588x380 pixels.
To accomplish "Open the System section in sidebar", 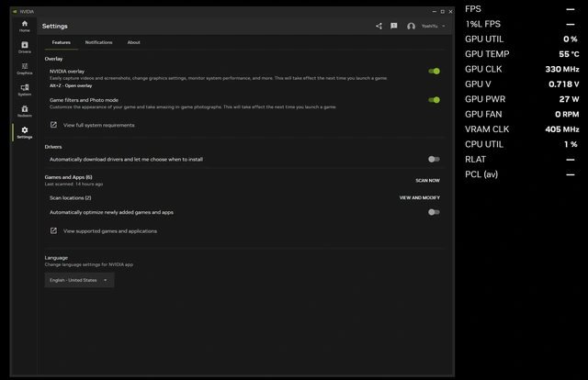I will click(25, 90).
